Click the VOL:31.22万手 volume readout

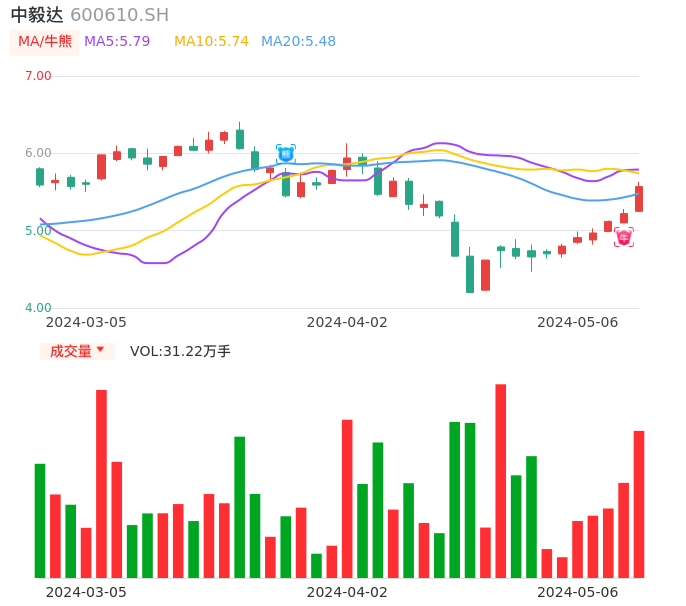[180, 351]
